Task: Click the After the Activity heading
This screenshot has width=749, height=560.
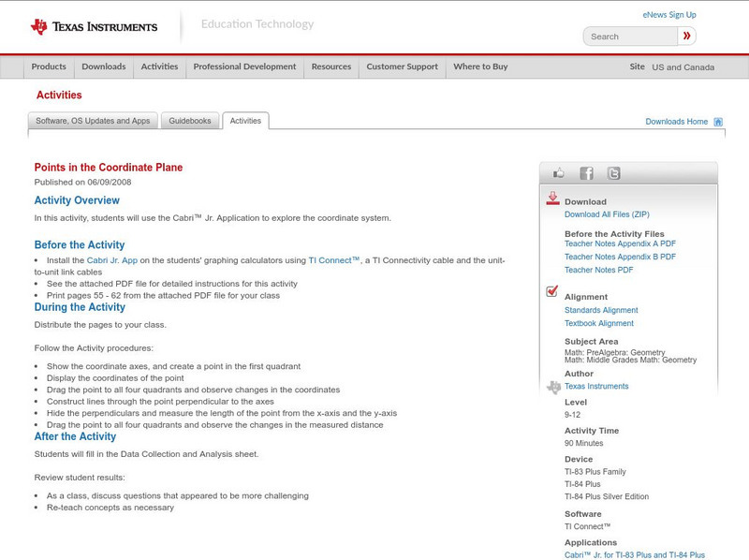Action: tap(75, 436)
